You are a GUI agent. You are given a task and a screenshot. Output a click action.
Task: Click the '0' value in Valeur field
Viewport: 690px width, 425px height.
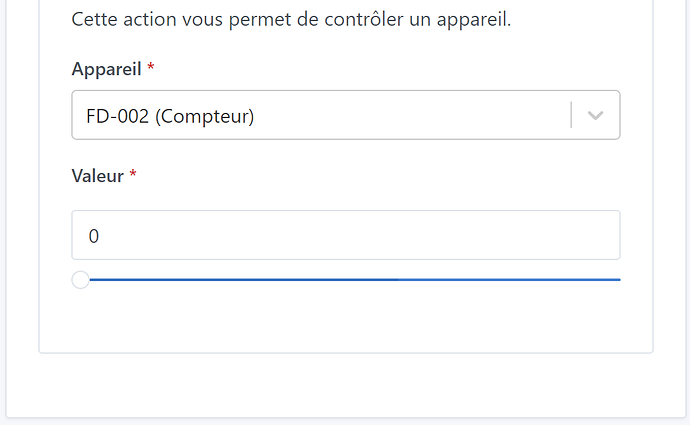(94, 236)
